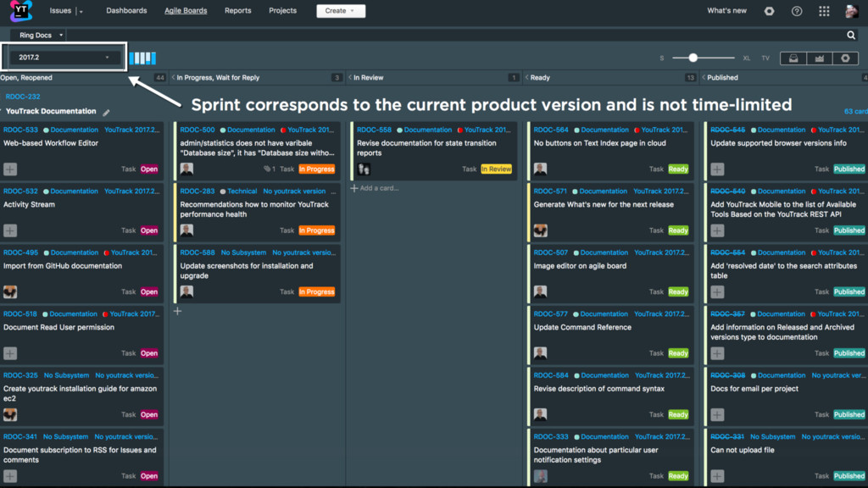Open issue RDOC-588 link

(x=197, y=252)
